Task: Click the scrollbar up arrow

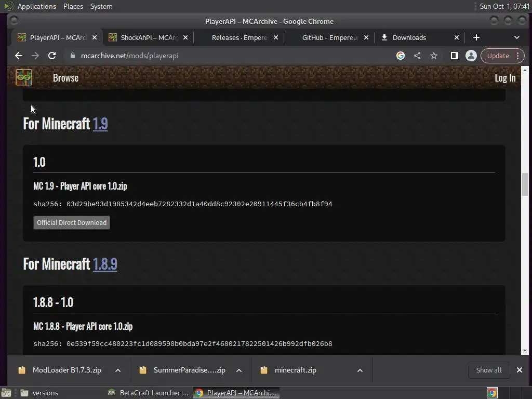Action: click(x=525, y=70)
